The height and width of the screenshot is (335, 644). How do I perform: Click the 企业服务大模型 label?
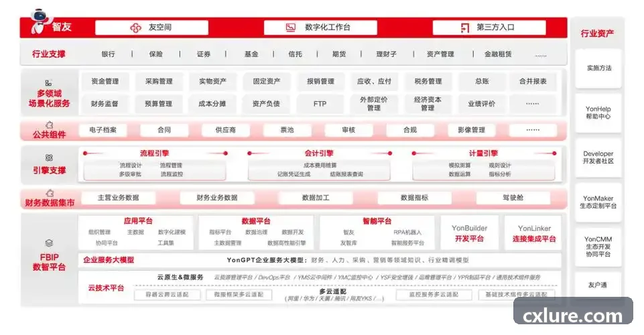click(x=109, y=260)
